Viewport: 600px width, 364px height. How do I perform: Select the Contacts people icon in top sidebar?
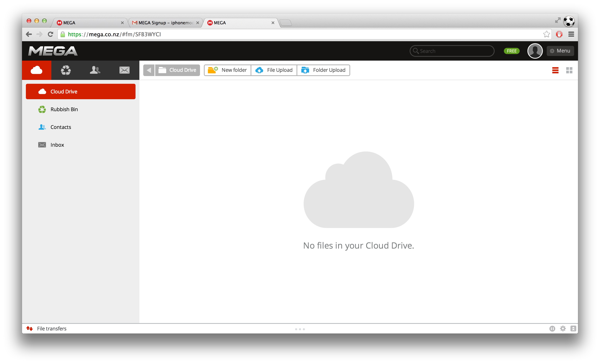tap(95, 70)
